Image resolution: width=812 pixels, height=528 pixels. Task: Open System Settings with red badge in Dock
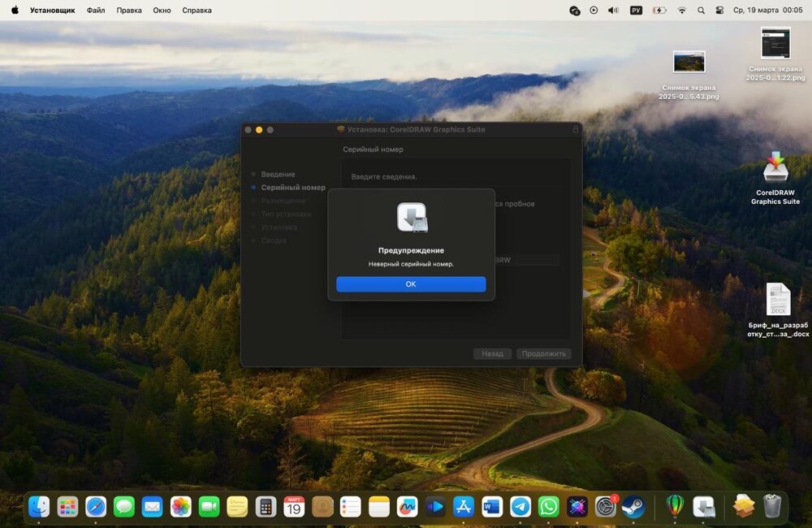pyautogui.click(x=606, y=507)
